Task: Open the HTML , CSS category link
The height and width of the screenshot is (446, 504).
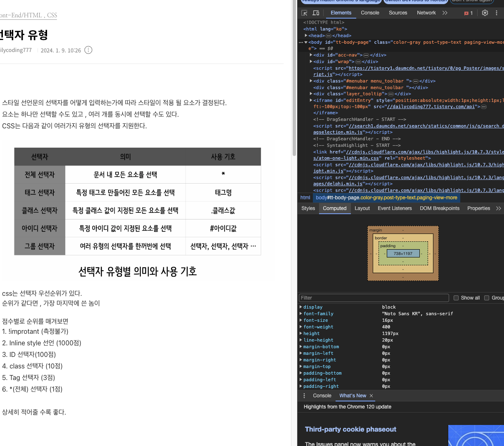Action: (x=28, y=15)
